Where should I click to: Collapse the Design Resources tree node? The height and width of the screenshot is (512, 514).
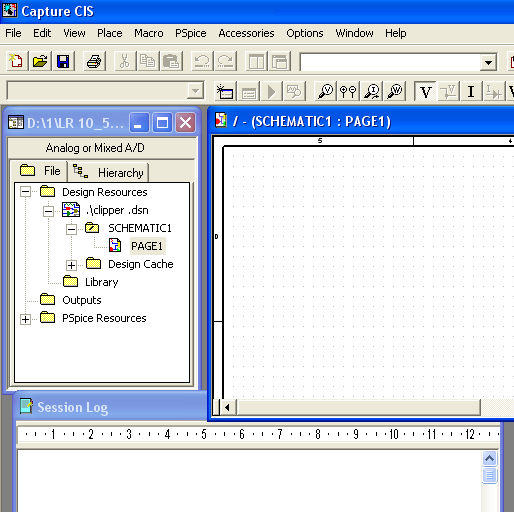25,192
